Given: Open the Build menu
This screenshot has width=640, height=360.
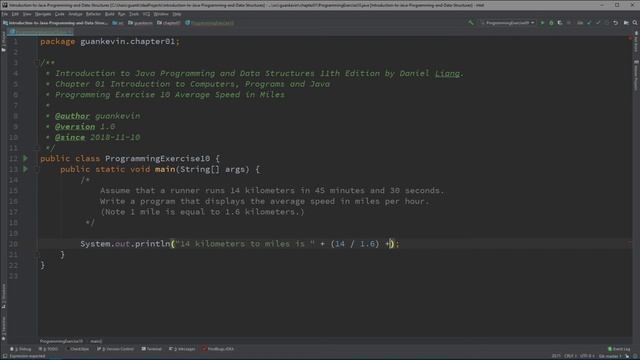Looking at the screenshot, I should click(110, 14).
